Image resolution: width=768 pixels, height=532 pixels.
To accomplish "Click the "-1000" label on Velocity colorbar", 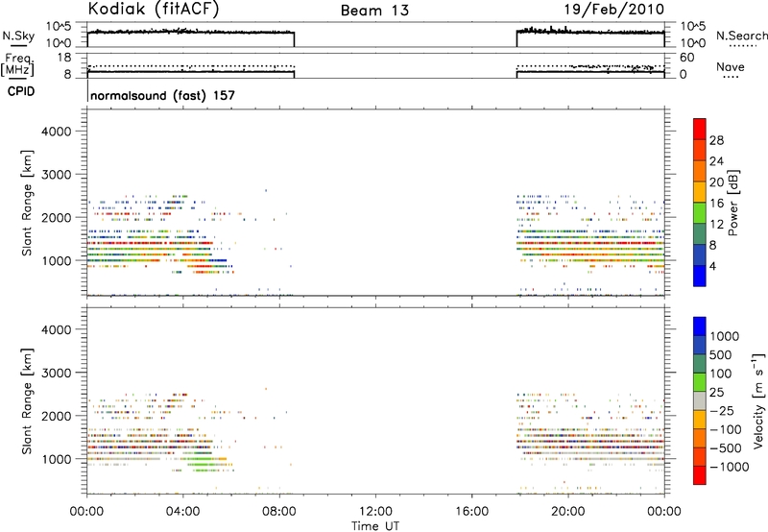I will tap(730, 467).
